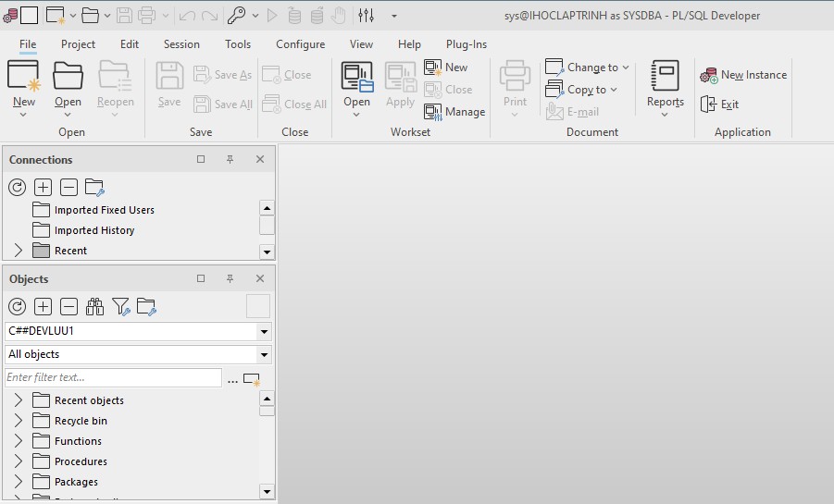Open the File ribbon tab

tap(28, 44)
